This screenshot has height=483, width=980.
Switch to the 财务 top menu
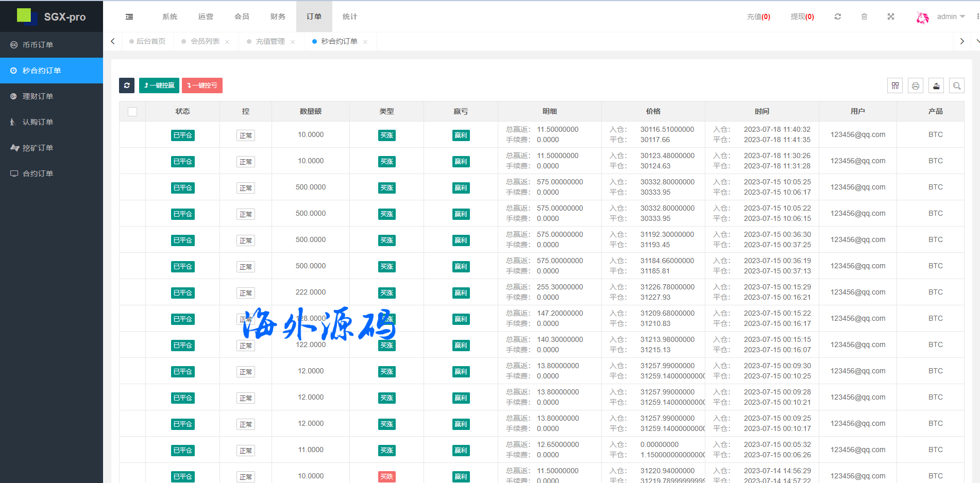point(278,16)
